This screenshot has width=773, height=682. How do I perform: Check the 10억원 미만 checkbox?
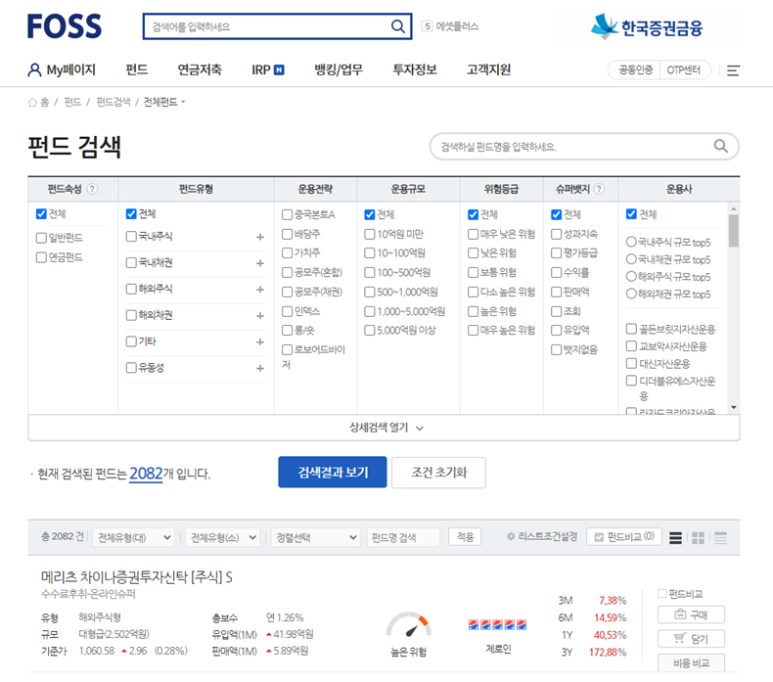[x=369, y=234]
